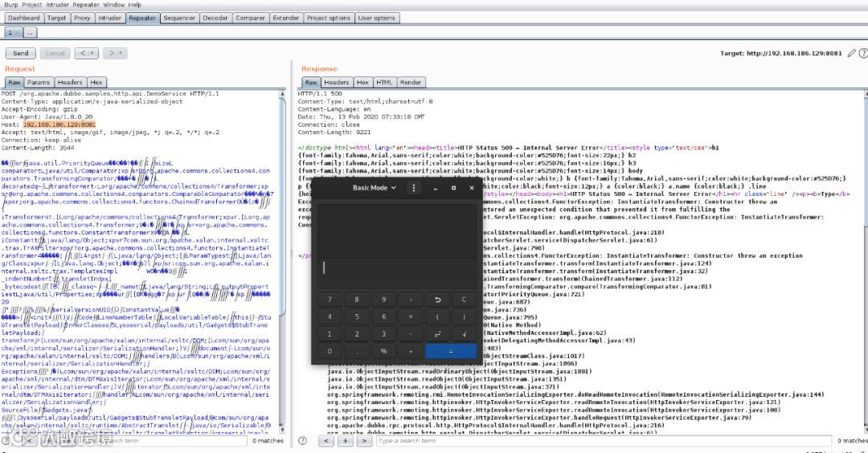Switch to the Target tab
This screenshot has width=868, height=453.
coord(56,18)
